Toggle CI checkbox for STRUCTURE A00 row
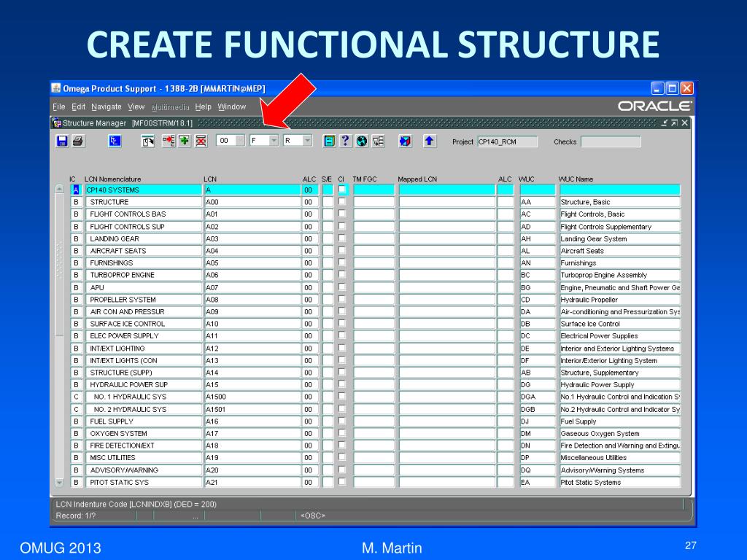 coord(342,201)
